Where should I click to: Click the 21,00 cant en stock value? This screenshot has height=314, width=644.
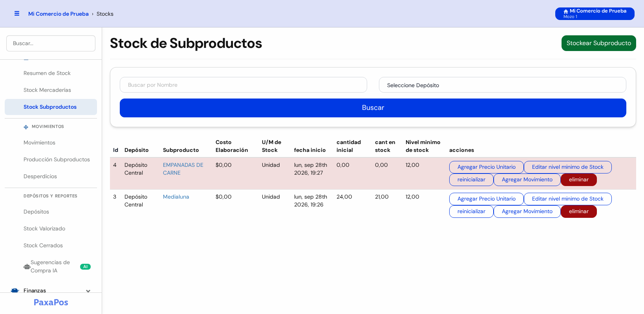(382, 197)
